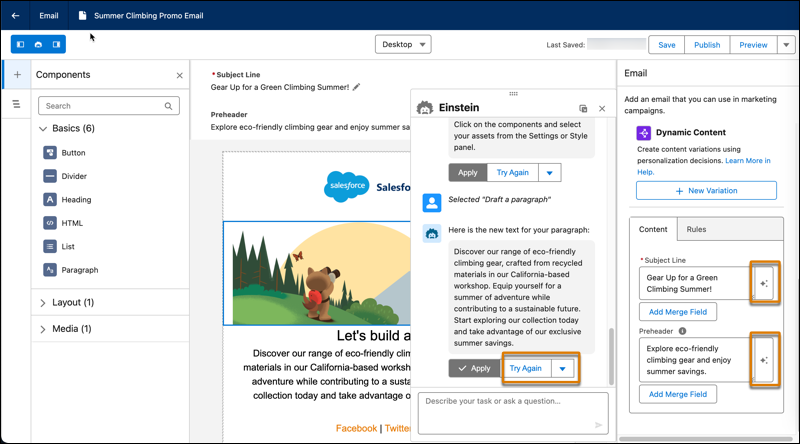800x444 pixels.
Task: Click the Preview button
Action: (753, 45)
